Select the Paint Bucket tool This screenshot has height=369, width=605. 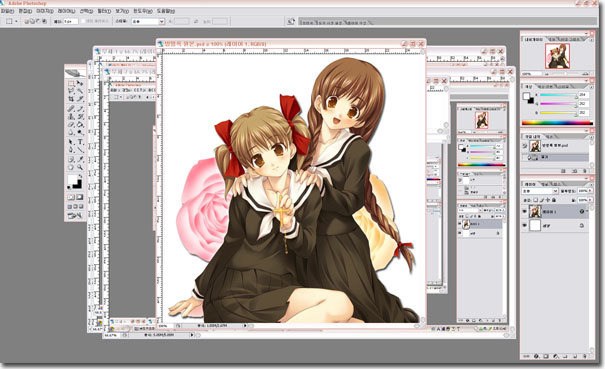(x=80, y=124)
